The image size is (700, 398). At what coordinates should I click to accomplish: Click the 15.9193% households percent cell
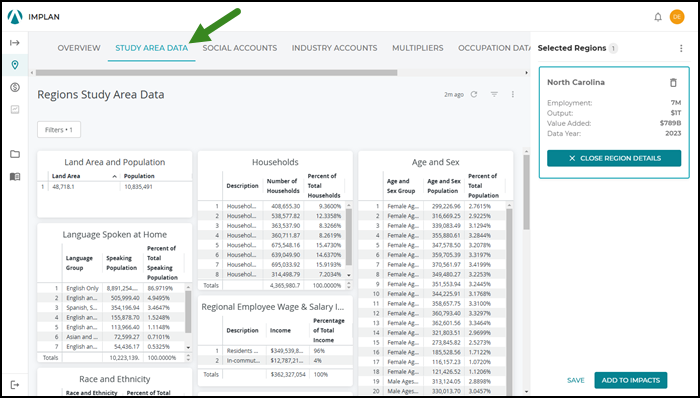324,265
